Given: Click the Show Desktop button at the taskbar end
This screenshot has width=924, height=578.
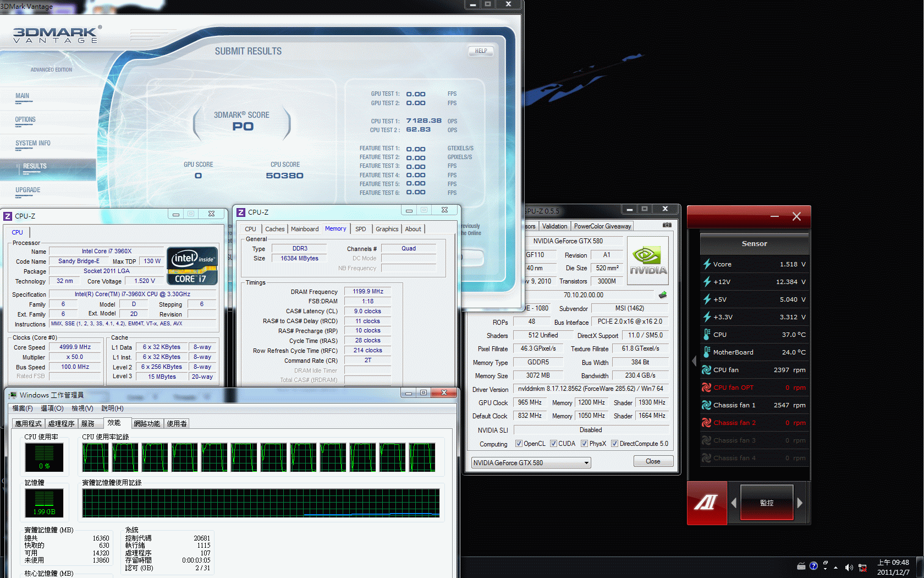Looking at the screenshot, I should (920, 567).
